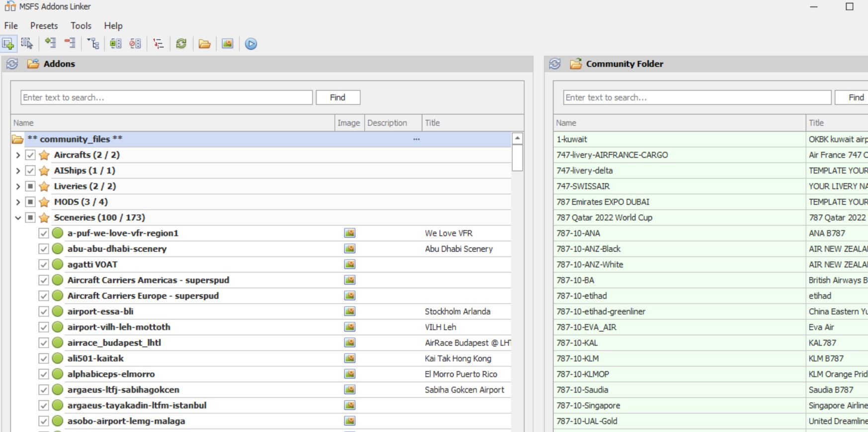Open the Help menu
Screen dimensions: 868x432
(113, 26)
